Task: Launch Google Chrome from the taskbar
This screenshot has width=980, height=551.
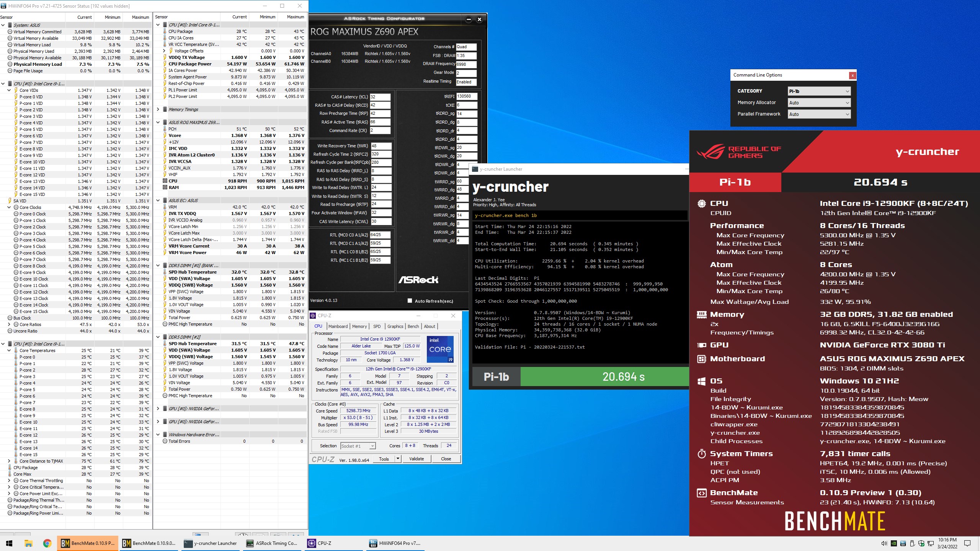Action: click(47, 543)
